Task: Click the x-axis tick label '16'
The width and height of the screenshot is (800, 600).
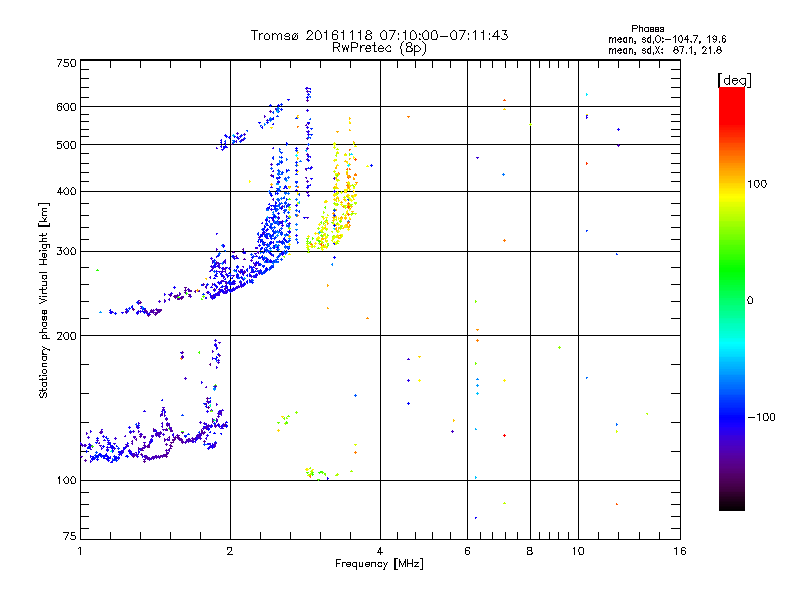Action: click(680, 551)
